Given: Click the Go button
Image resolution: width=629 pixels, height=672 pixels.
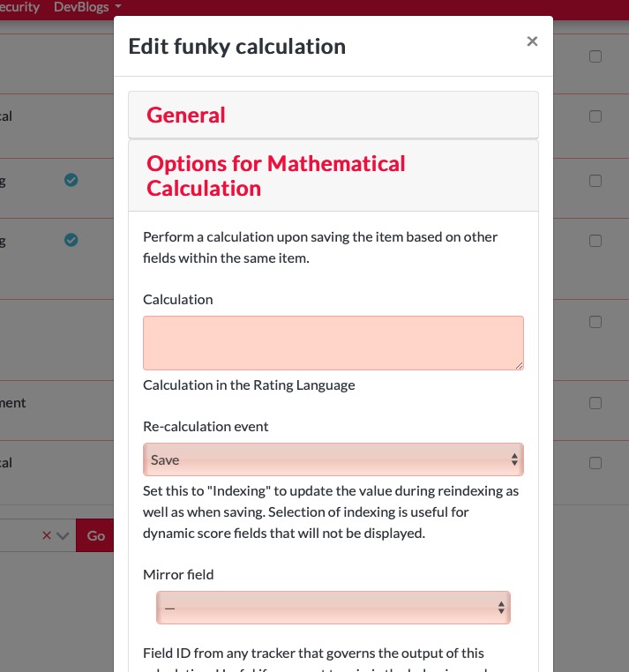Looking at the screenshot, I should coord(95,535).
